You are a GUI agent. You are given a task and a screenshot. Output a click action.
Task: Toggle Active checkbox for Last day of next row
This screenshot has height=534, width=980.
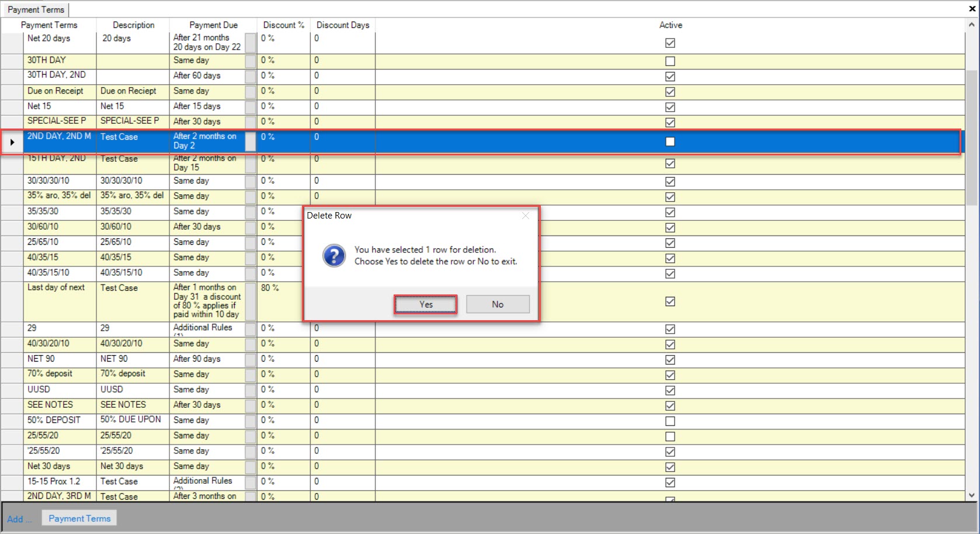click(x=670, y=301)
